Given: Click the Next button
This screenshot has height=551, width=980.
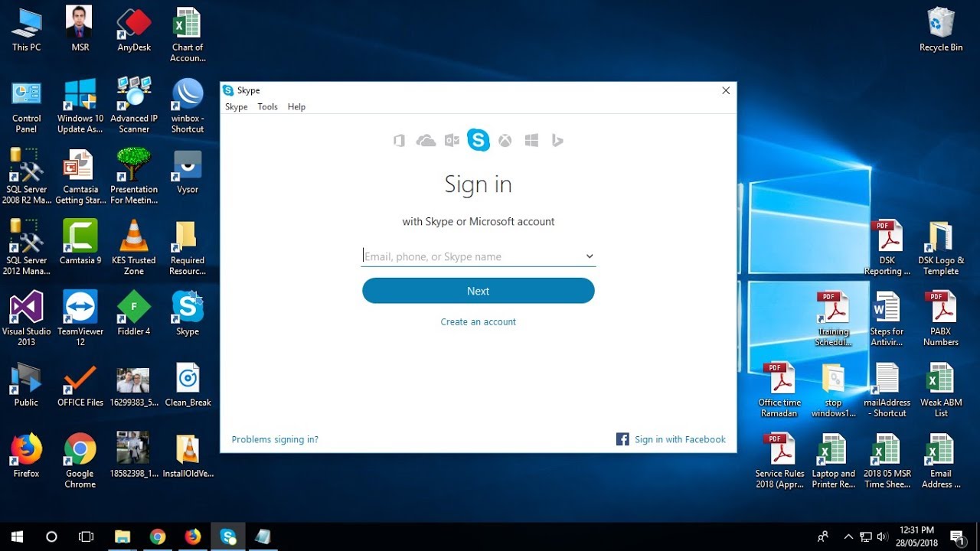Looking at the screenshot, I should (x=479, y=291).
